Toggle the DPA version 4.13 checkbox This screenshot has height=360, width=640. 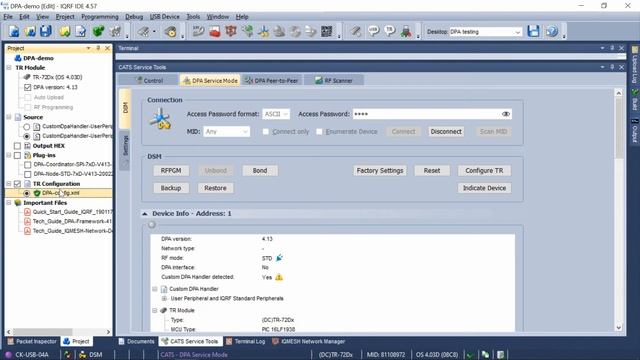click(27, 87)
